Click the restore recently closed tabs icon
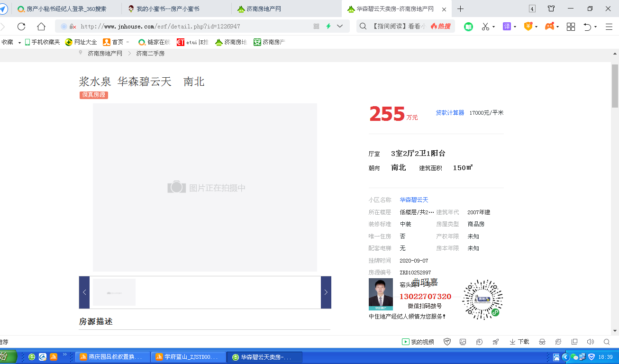 click(586, 26)
